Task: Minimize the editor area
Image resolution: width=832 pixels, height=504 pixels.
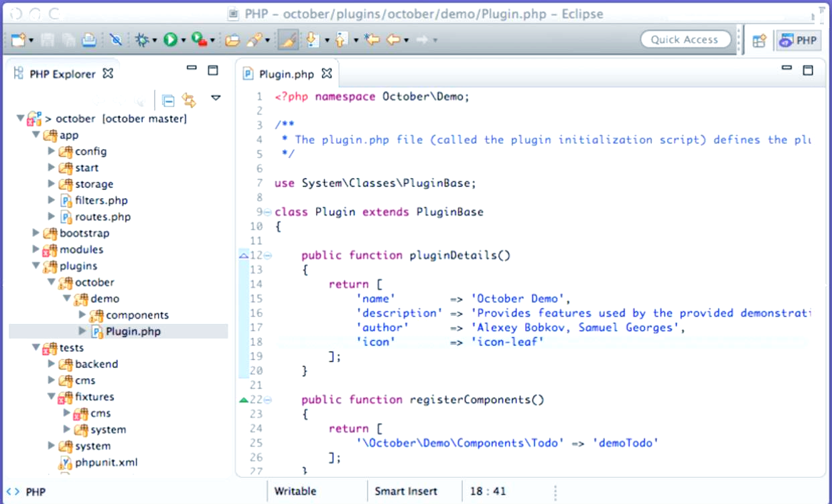Action: tap(787, 68)
